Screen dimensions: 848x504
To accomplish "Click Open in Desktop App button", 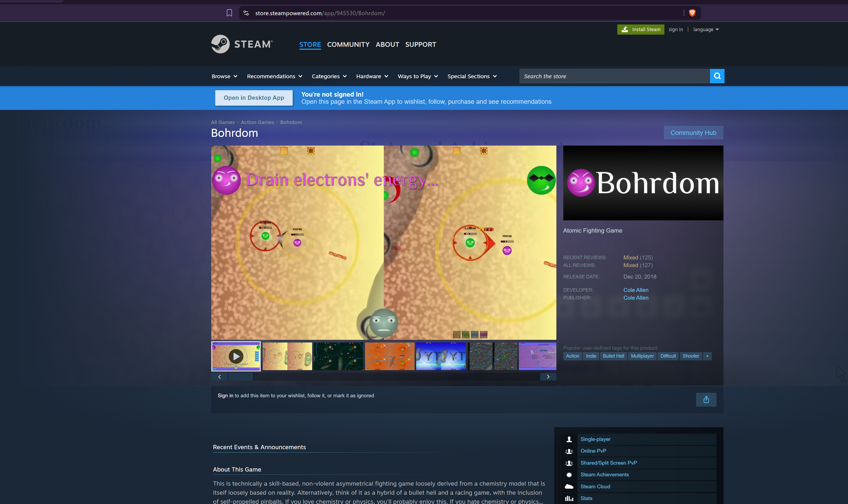I will 254,98.
